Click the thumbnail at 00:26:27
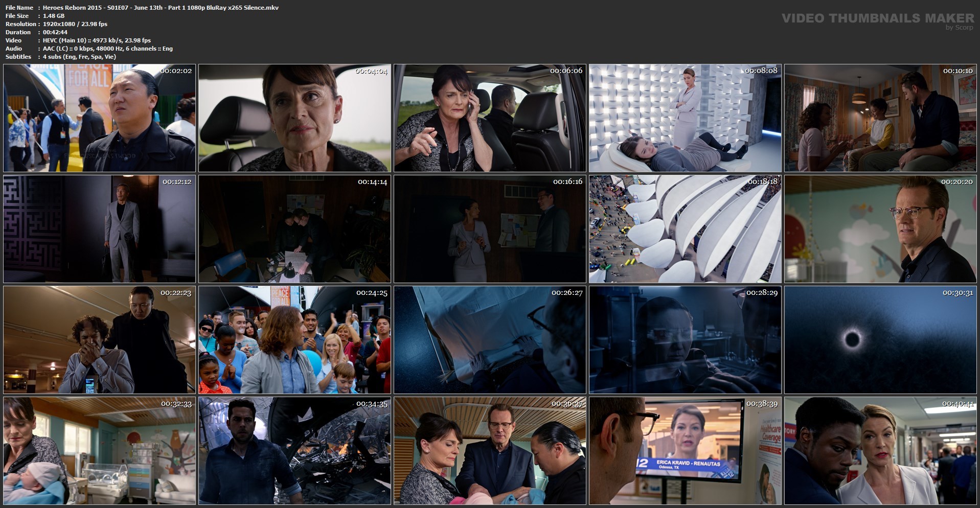Viewport: 980px width, 508px height. pos(490,340)
